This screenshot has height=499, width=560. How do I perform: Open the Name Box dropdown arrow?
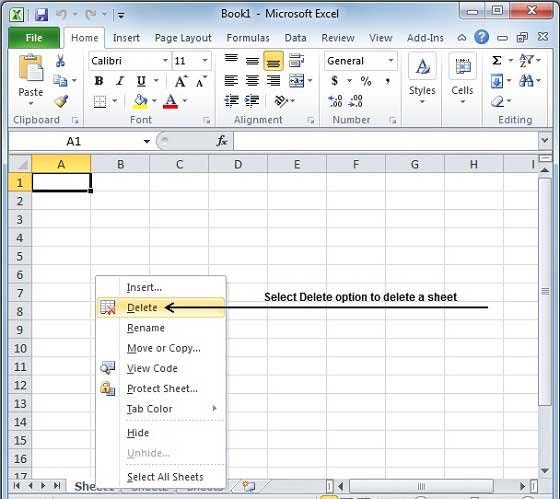pyautogui.click(x=147, y=141)
